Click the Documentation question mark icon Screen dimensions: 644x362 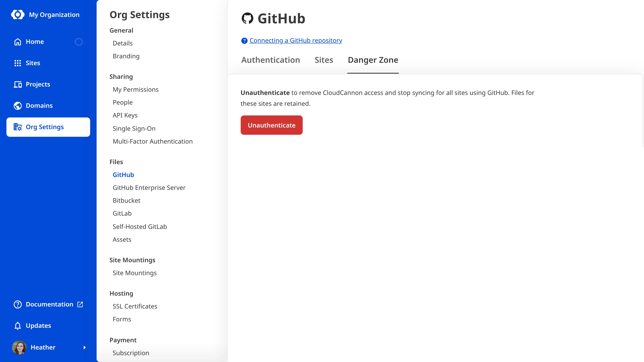(18, 304)
